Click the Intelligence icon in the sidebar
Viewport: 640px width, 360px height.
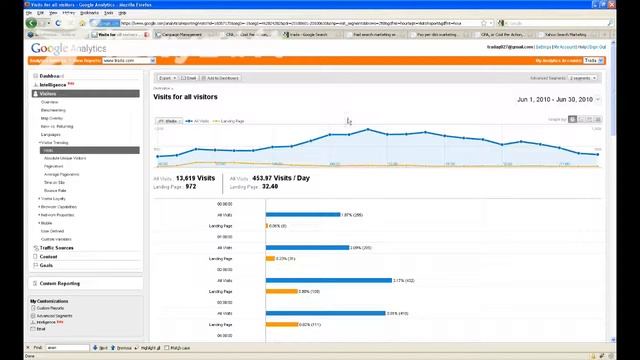coord(36,85)
